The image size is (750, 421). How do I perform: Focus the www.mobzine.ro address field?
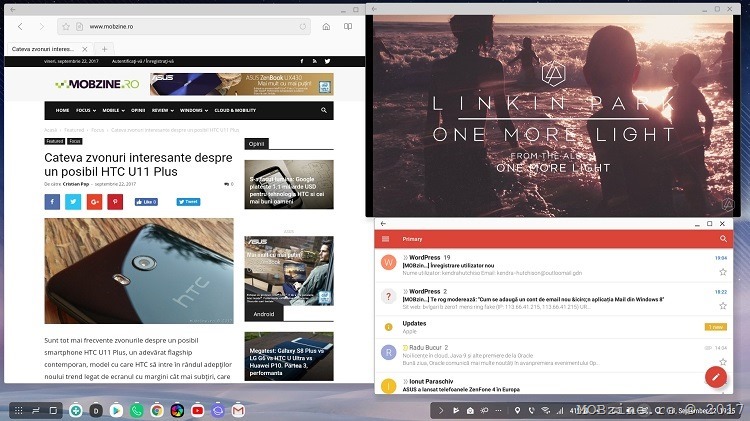tap(184, 27)
